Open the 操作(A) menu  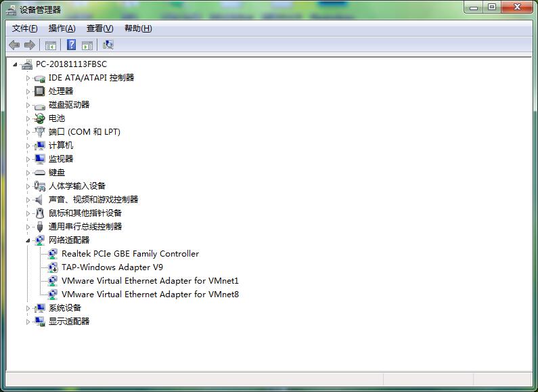62,28
